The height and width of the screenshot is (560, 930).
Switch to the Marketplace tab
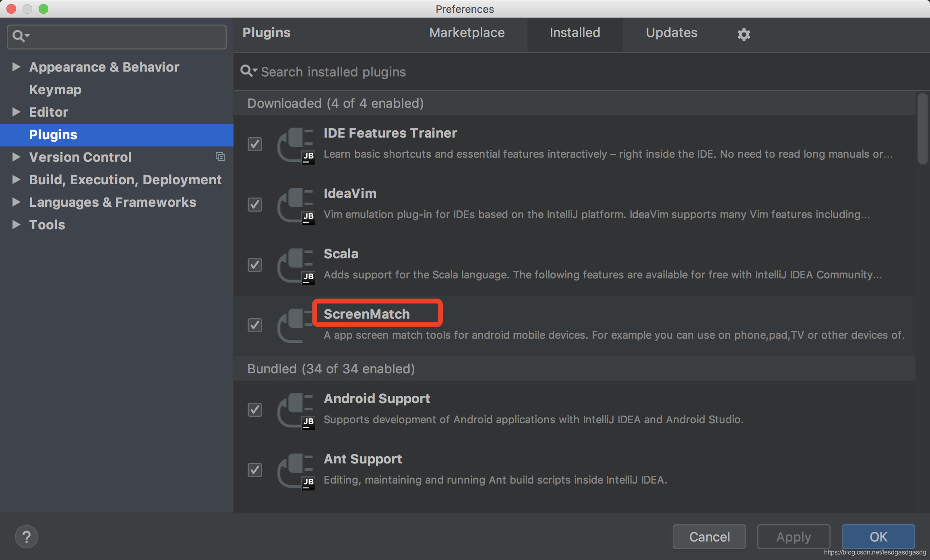[x=467, y=33]
